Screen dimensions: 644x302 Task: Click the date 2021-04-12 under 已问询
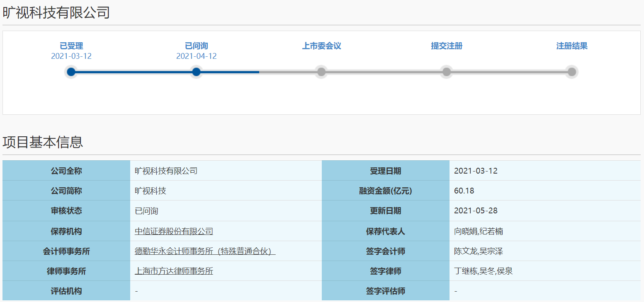(x=197, y=56)
